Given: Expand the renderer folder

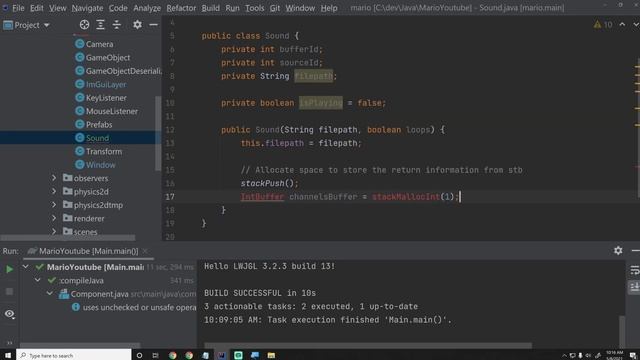Looking at the screenshot, I should click(54, 218).
